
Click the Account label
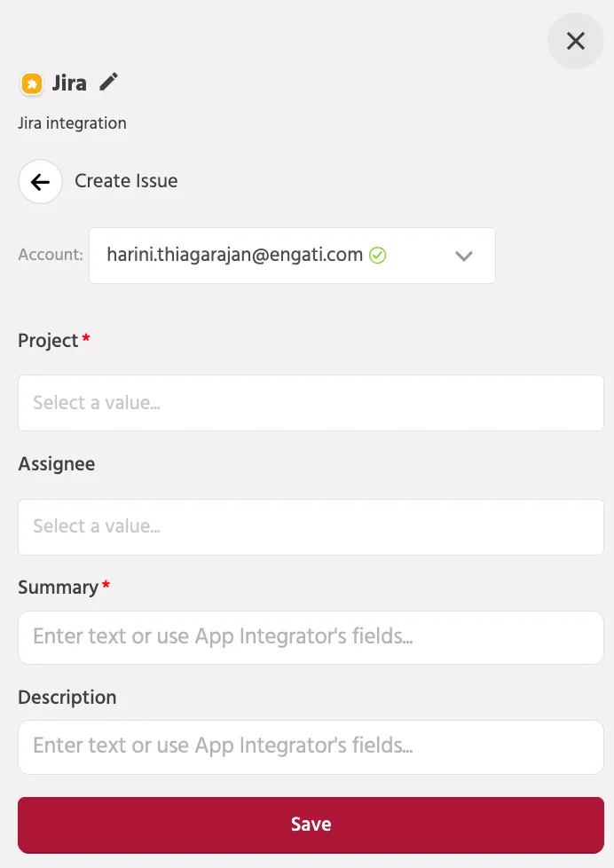(x=51, y=255)
